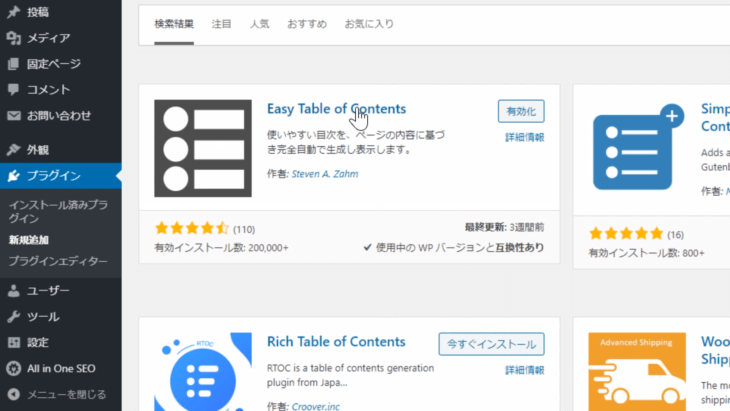Image resolution: width=730 pixels, height=411 pixels.
Task: Click the ユーザー person icon
Action: 14,290
